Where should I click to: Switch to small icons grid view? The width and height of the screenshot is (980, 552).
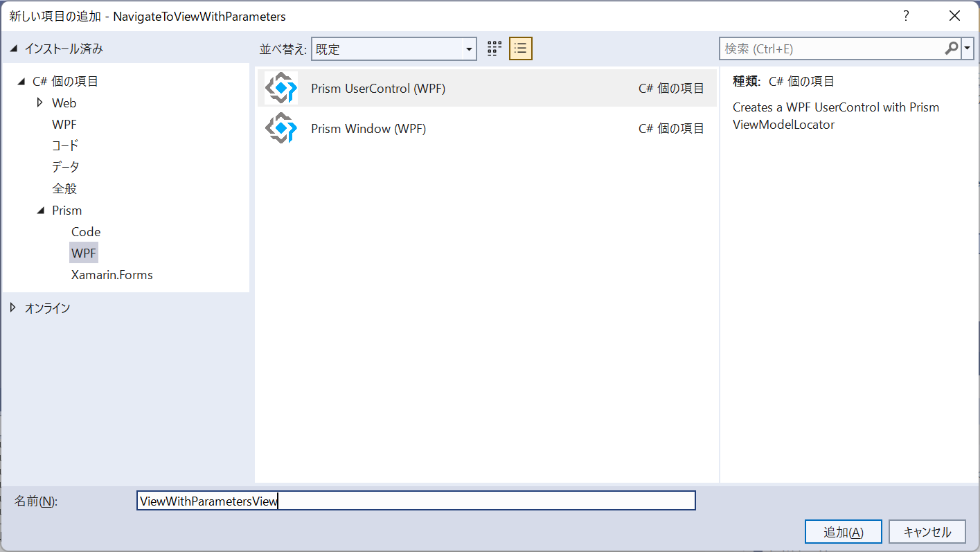pos(494,48)
